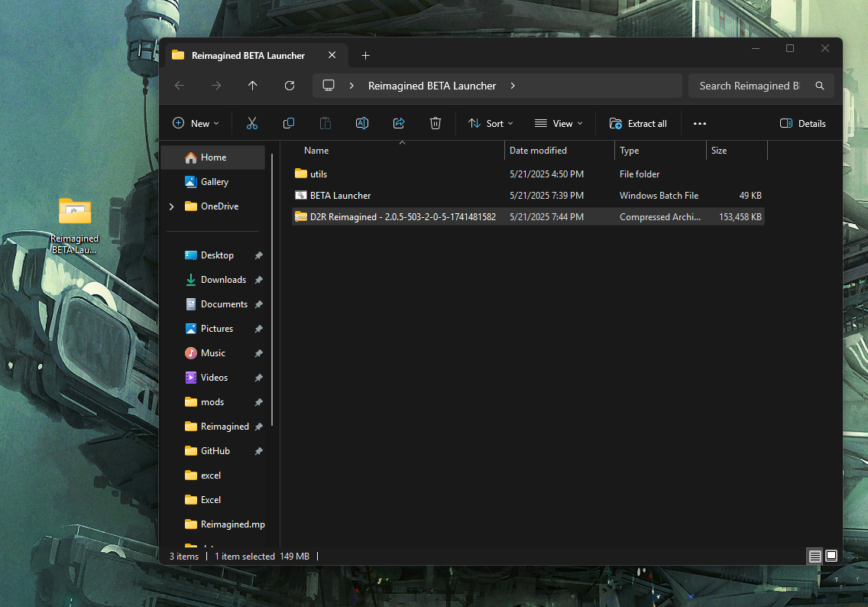Unpin Pictures from quick access

pyautogui.click(x=258, y=329)
